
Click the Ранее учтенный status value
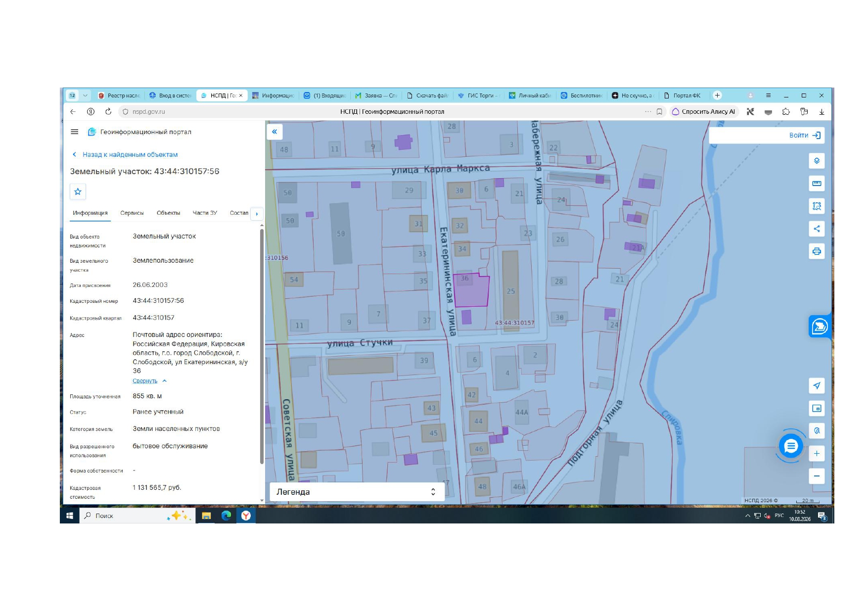158,412
